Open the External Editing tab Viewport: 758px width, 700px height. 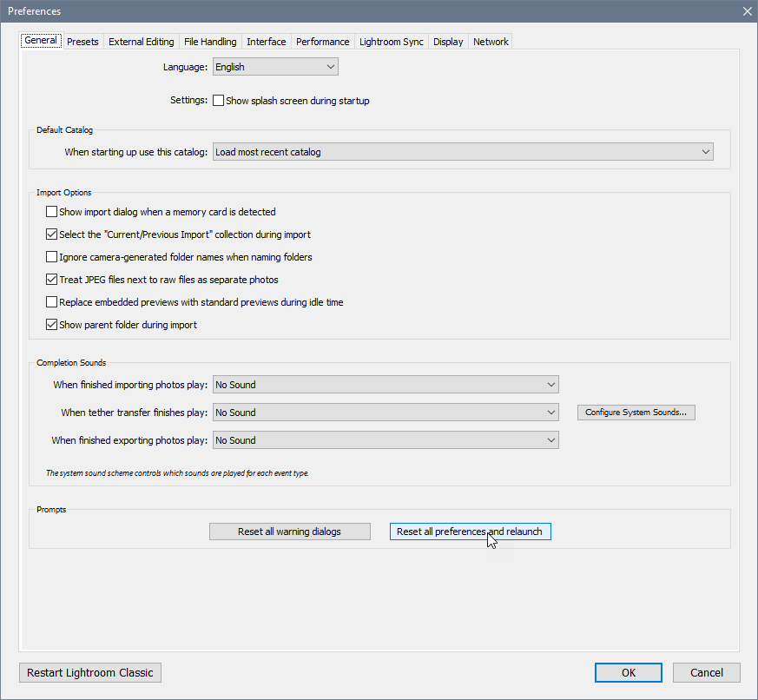pyautogui.click(x=142, y=42)
